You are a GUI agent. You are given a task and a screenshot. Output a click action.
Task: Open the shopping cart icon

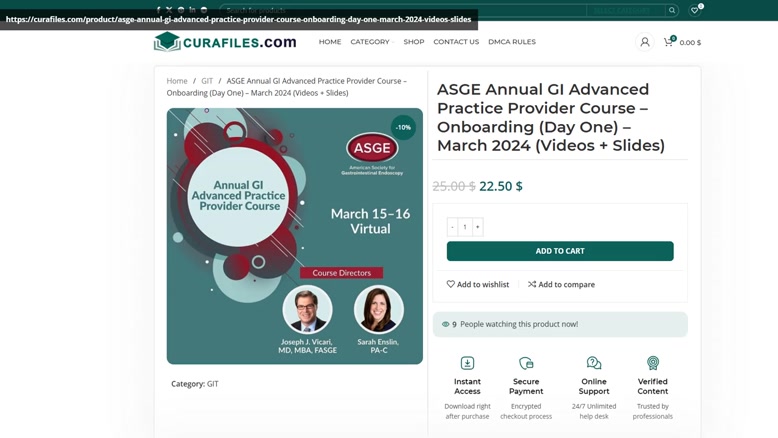coord(668,42)
